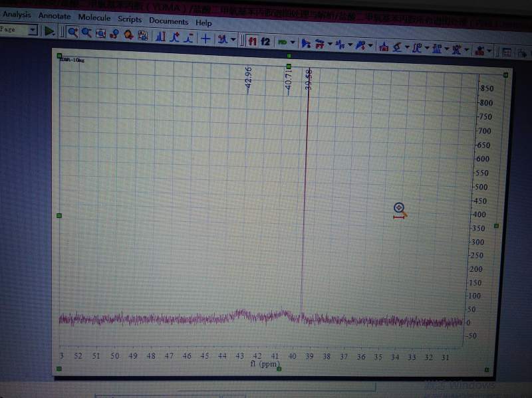The height and width of the screenshot is (398, 532).
Task: Click the top-left green selection handle
Action: pyautogui.click(x=59, y=56)
